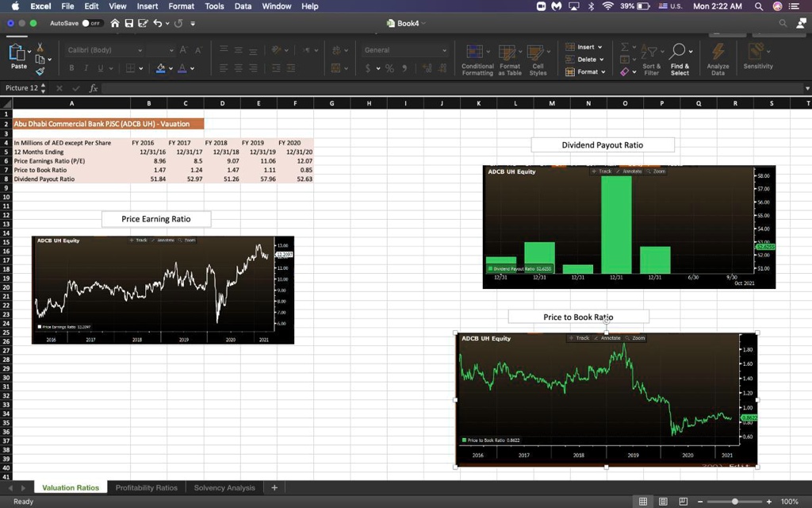The height and width of the screenshot is (508, 812).
Task: Select cell with Abu Dhabi Commercial Bank title
Action: [x=108, y=124]
